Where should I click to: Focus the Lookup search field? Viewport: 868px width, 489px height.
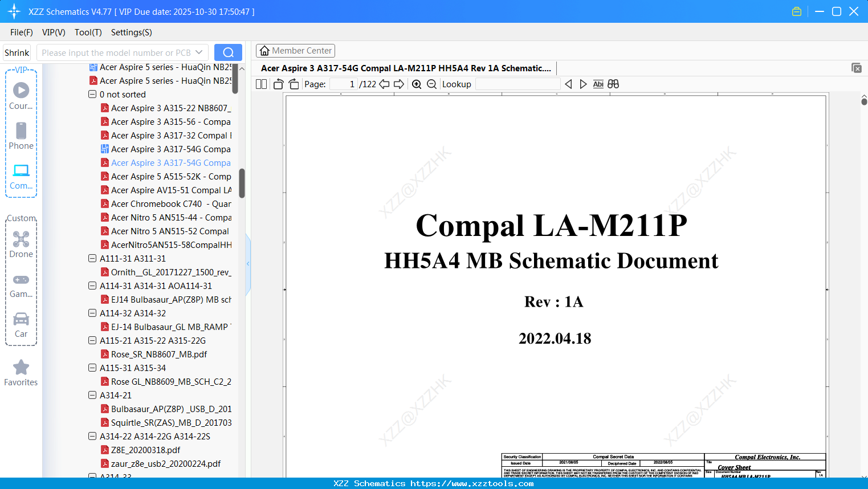coord(518,84)
